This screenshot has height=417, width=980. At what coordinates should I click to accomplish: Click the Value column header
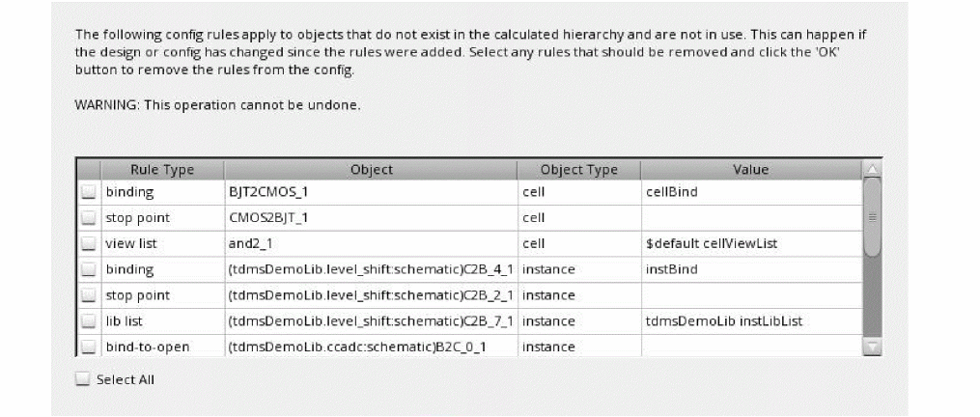750,170
